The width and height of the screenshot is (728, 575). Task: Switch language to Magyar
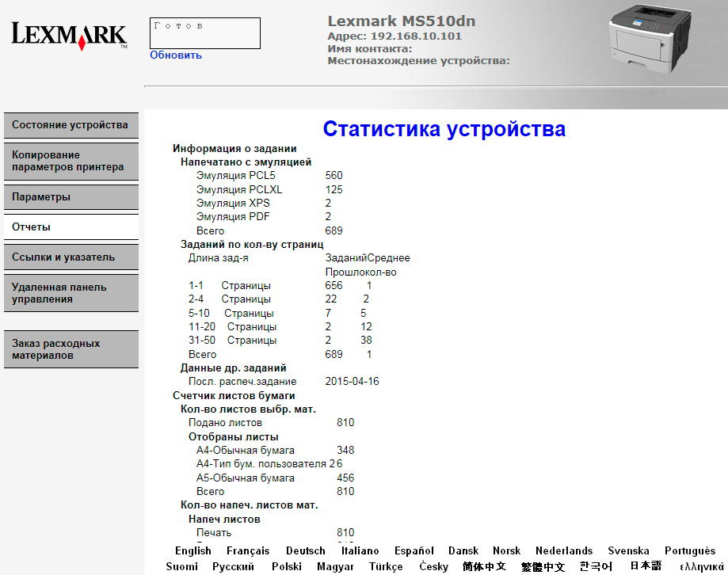[x=335, y=566]
